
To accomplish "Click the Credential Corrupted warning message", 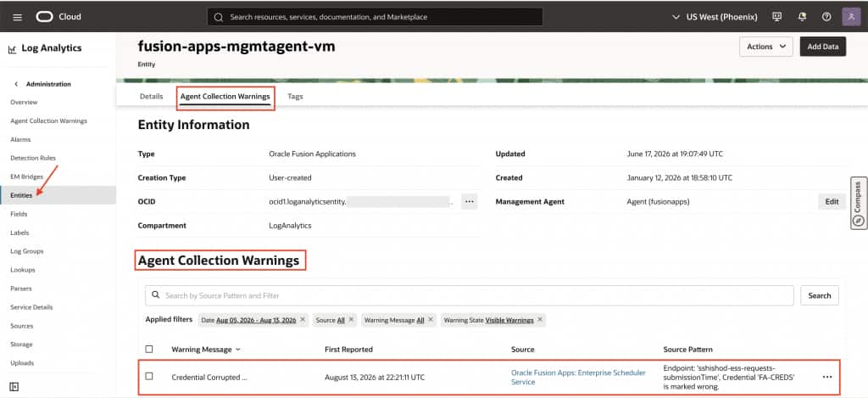I will [x=209, y=377].
